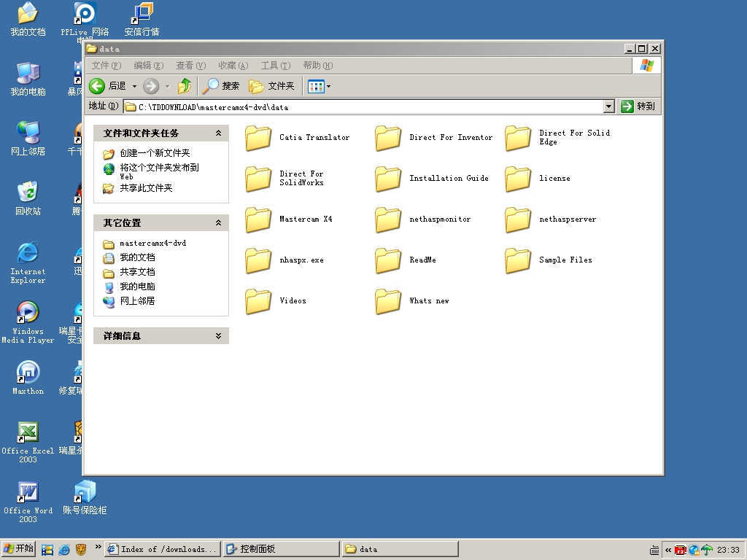The height and width of the screenshot is (560, 747).
Task: Collapse the 文件和文件夹任务 panel
Action: pyautogui.click(x=218, y=133)
